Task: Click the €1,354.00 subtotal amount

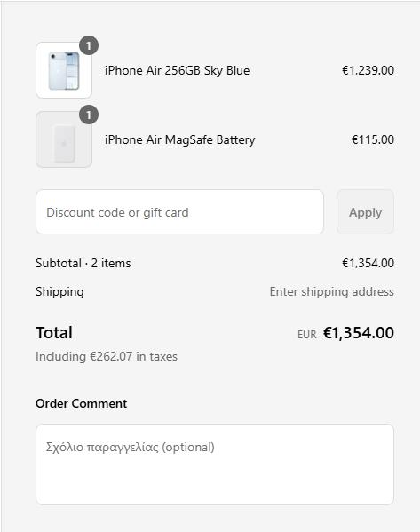Action: coord(368,263)
